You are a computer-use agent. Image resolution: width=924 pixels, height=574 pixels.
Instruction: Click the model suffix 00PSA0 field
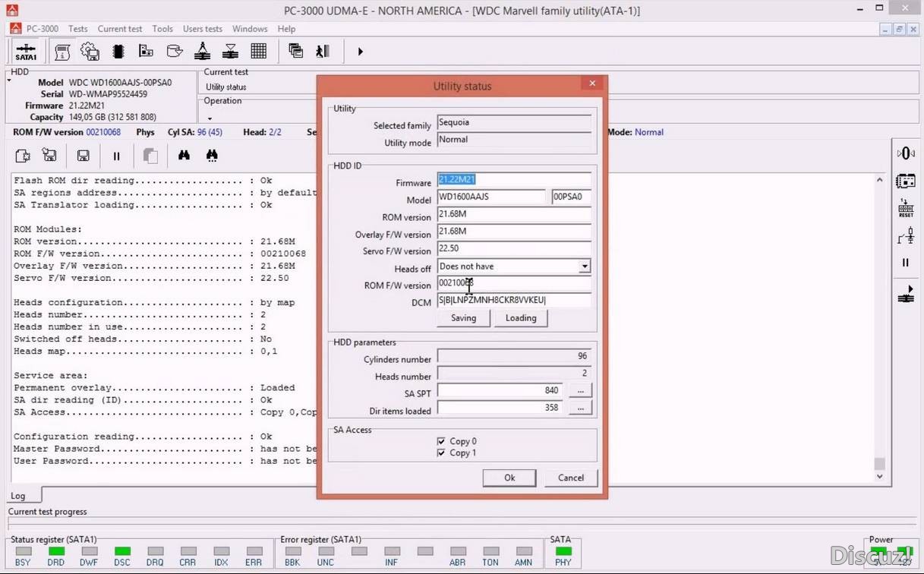572,197
